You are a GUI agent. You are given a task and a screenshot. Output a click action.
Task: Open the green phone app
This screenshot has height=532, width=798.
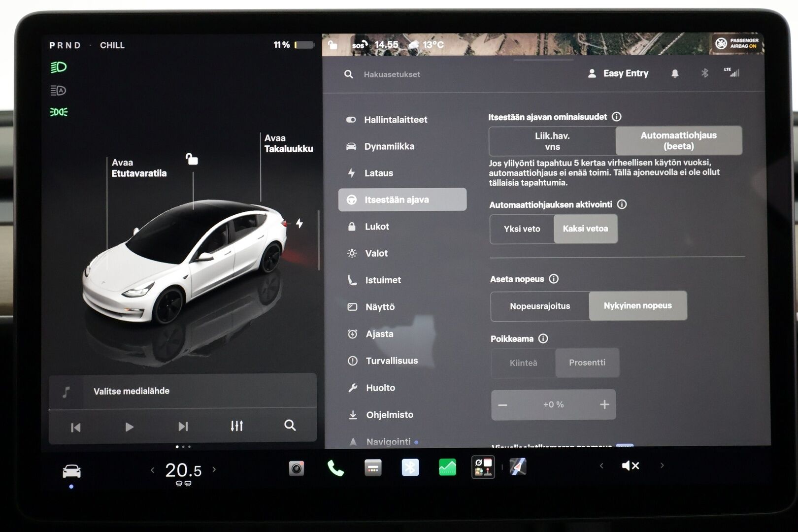click(335, 468)
